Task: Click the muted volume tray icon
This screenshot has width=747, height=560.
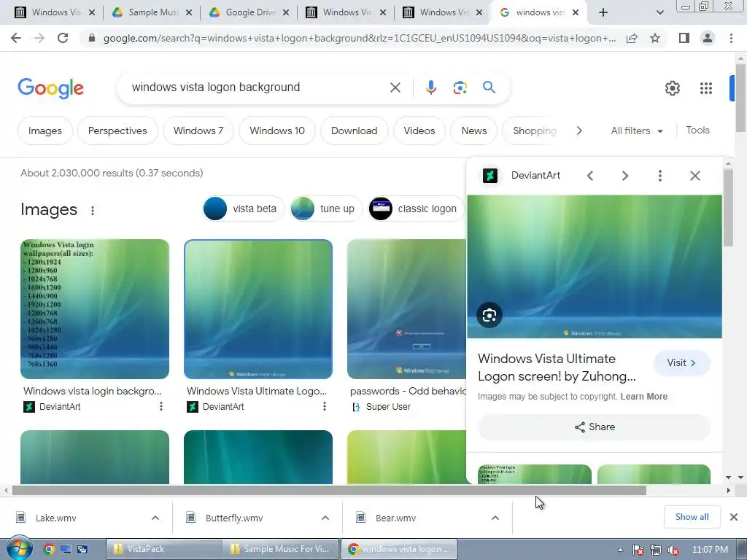Action: pos(673,550)
